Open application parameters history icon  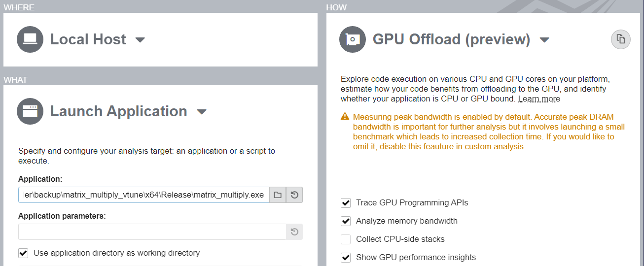[x=294, y=232]
